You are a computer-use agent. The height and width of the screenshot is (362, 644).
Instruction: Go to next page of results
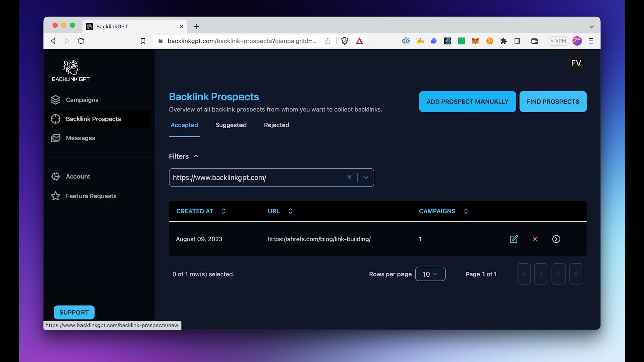pyautogui.click(x=558, y=274)
